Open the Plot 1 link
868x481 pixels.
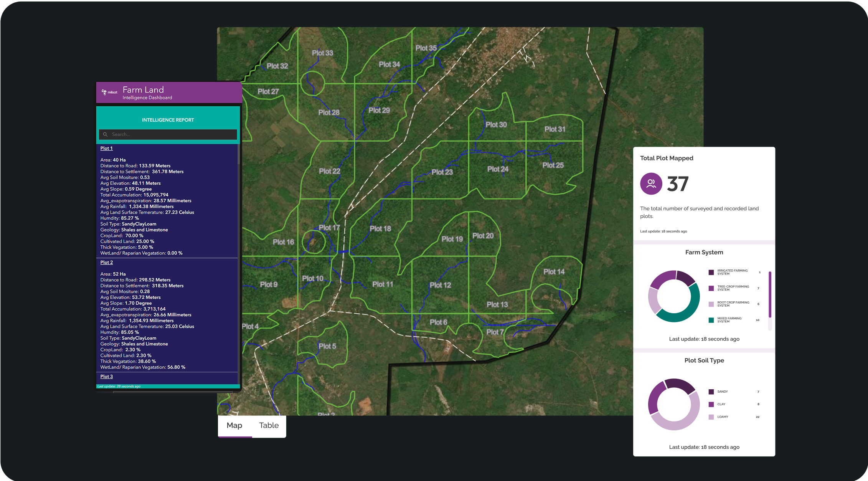pyautogui.click(x=106, y=148)
